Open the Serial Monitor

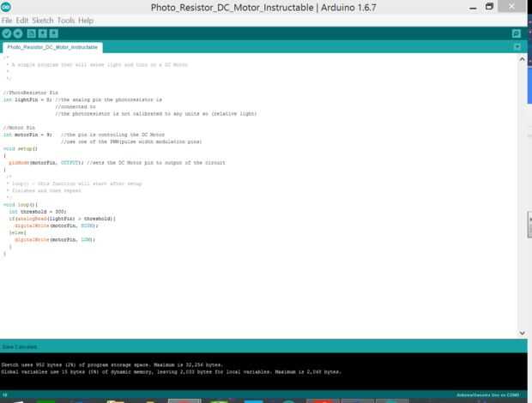516,33
